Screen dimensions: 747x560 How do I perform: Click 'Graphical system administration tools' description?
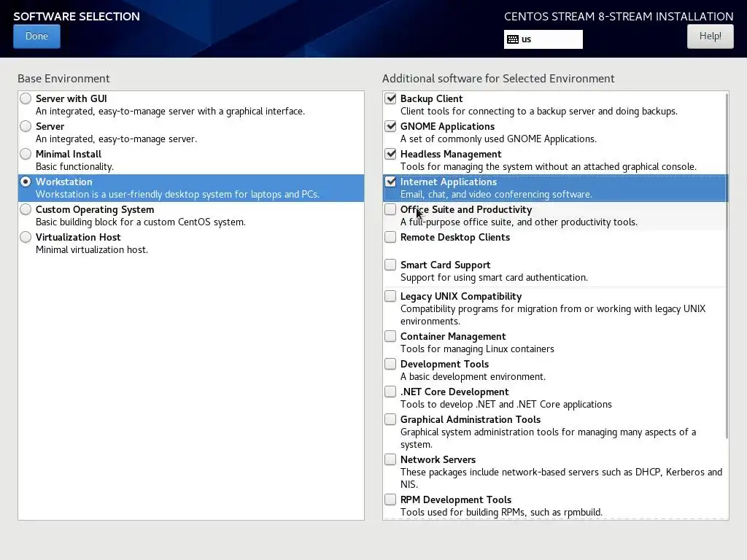(548, 437)
